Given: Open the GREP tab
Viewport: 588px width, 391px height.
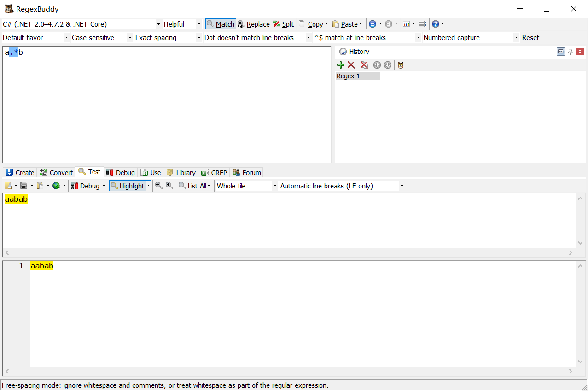Looking at the screenshot, I should (214, 172).
